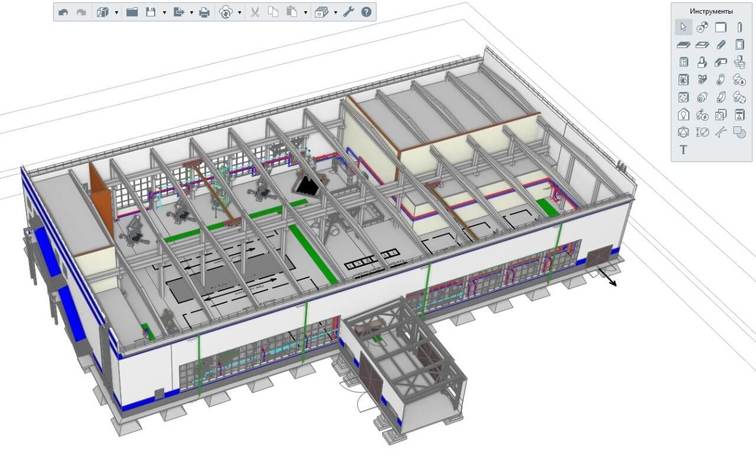
Task: Select the Text tool letter T
Action: tap(684, 150)
